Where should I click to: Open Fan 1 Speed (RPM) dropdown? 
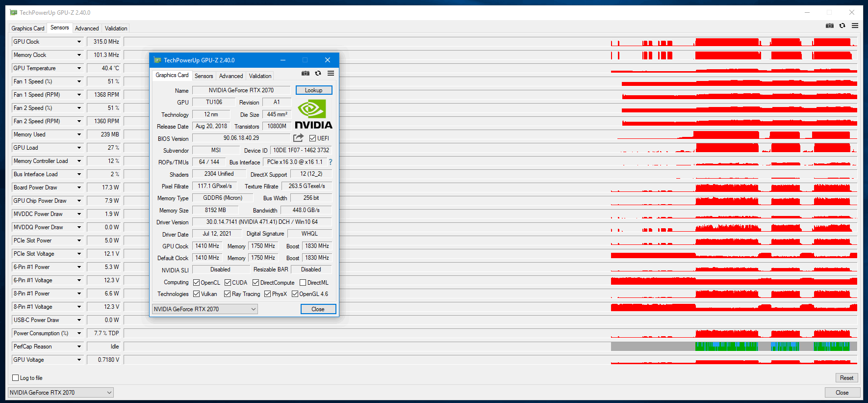[x=79, y=95]
